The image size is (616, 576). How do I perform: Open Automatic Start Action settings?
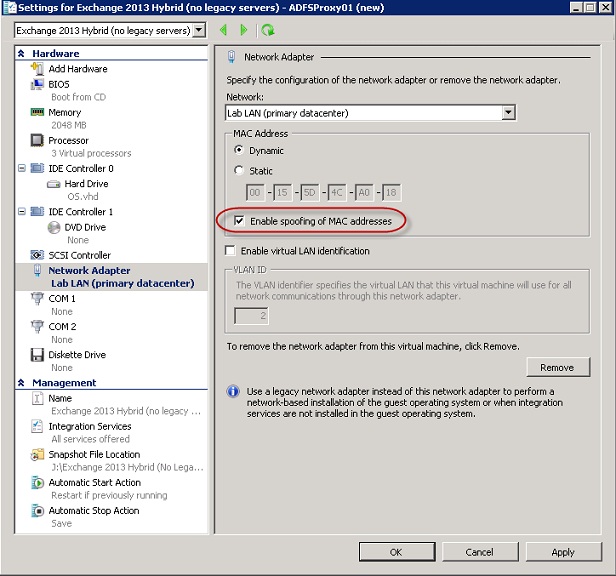[95, 482]
